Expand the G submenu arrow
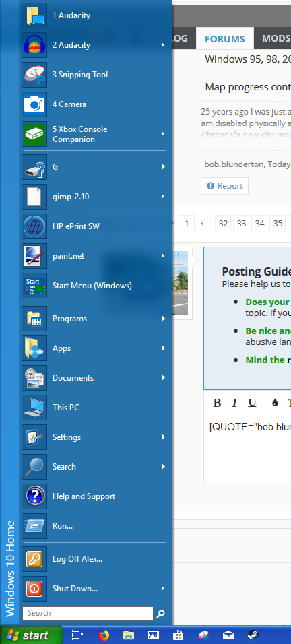The image size is (291, 644). pyautogui.click(x=163, y=167)
